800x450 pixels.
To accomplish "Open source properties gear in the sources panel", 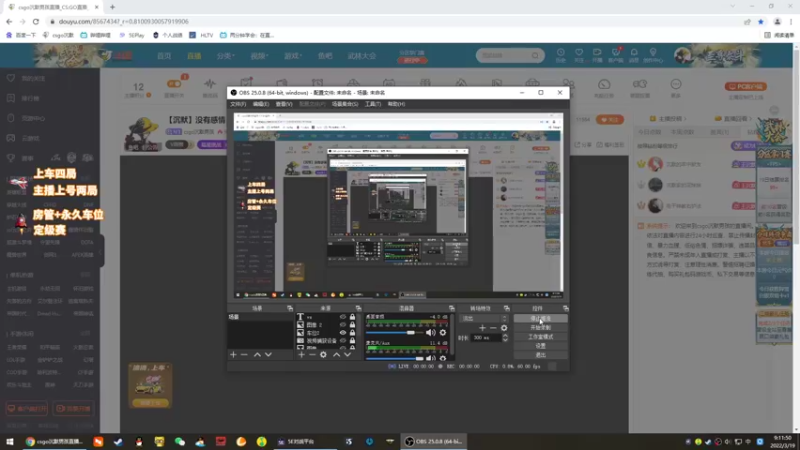I will (x=323, y=355).
